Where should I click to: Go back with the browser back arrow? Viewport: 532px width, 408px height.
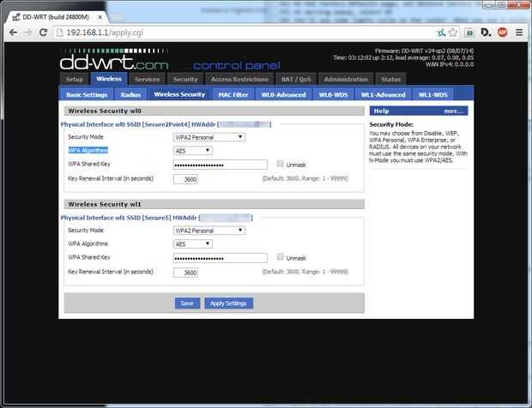[13, 33]
